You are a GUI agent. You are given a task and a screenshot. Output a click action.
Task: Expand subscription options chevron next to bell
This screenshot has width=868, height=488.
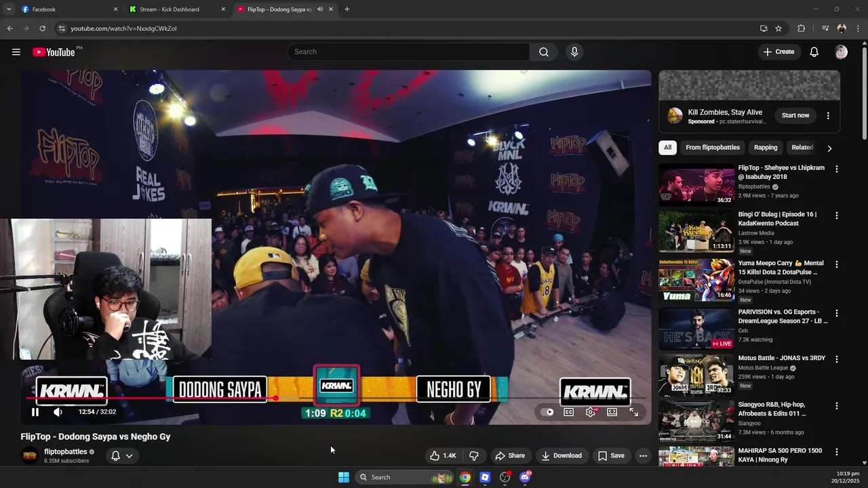pos(129,455)
